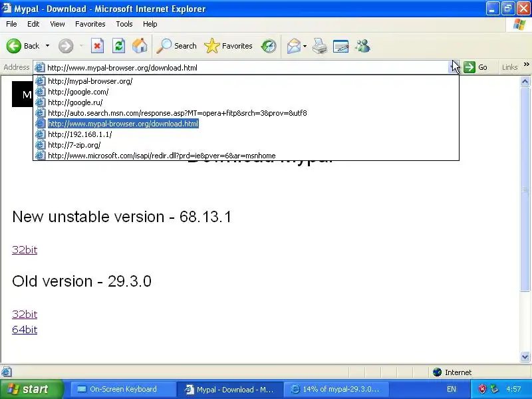Open the Search magnifier toolbar button
This screenshot has width=532, height=399.
point(176,46)
